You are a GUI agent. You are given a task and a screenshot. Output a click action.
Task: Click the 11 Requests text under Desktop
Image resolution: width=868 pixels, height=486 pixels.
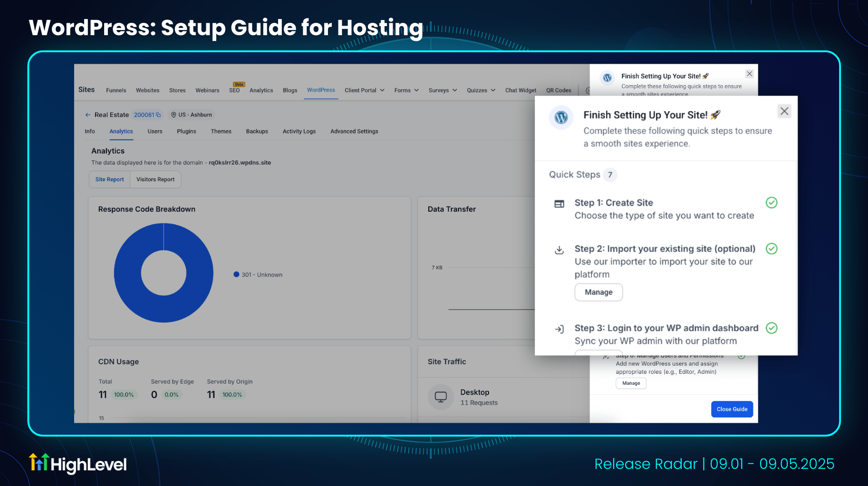pos(479,403)
